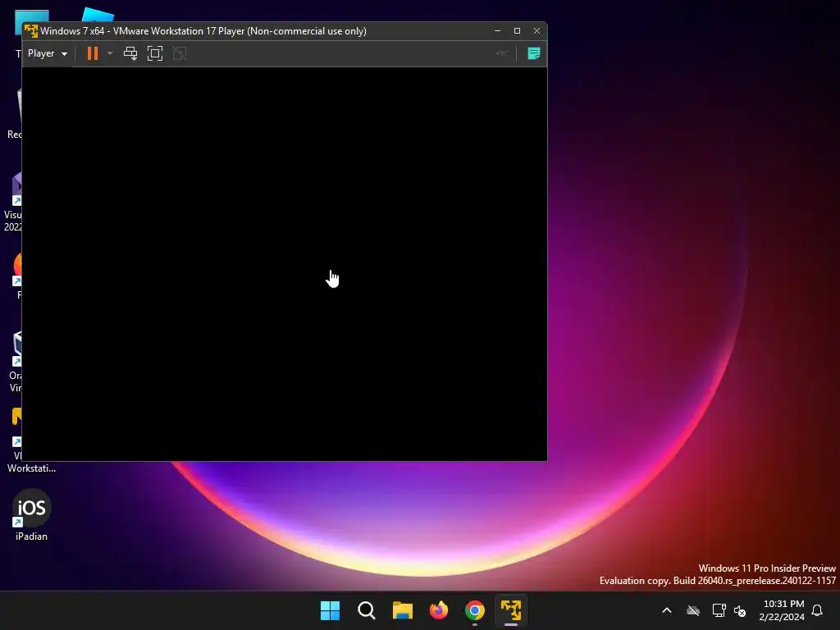Click the VMware Player taskbar icon
Viewport: 840px width, 630px height.
(511, 610)
